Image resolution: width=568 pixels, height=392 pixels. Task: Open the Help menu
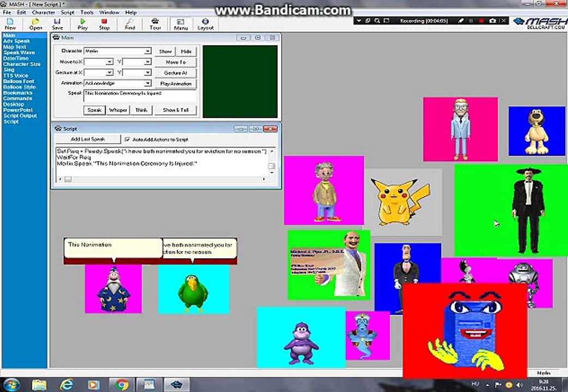click(x=131, y=13)
